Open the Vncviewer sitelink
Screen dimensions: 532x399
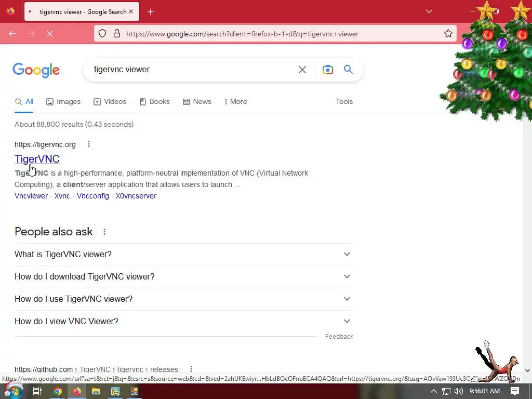click(31, 196)
